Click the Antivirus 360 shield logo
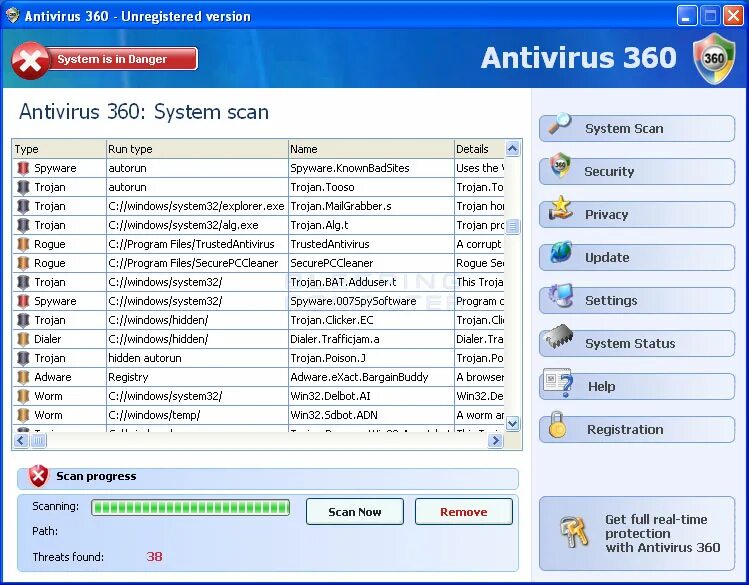Image resolution: width=749 pixels, height=585 pixels. 714,59
